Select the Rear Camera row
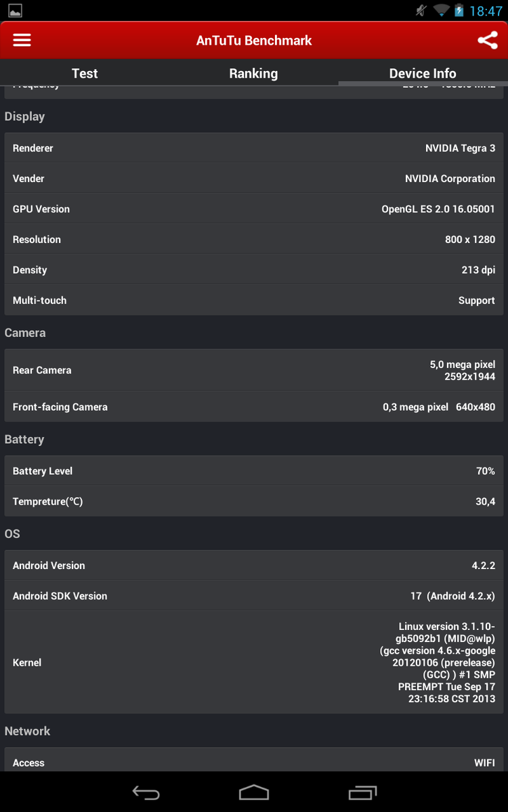508x812 pixels. (254, 370)
